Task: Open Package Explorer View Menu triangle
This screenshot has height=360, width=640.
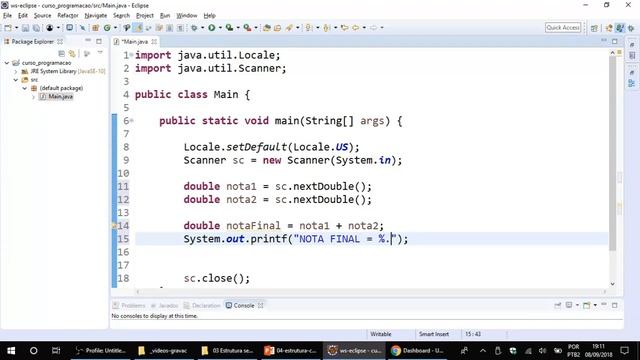Action: [100, 53]
